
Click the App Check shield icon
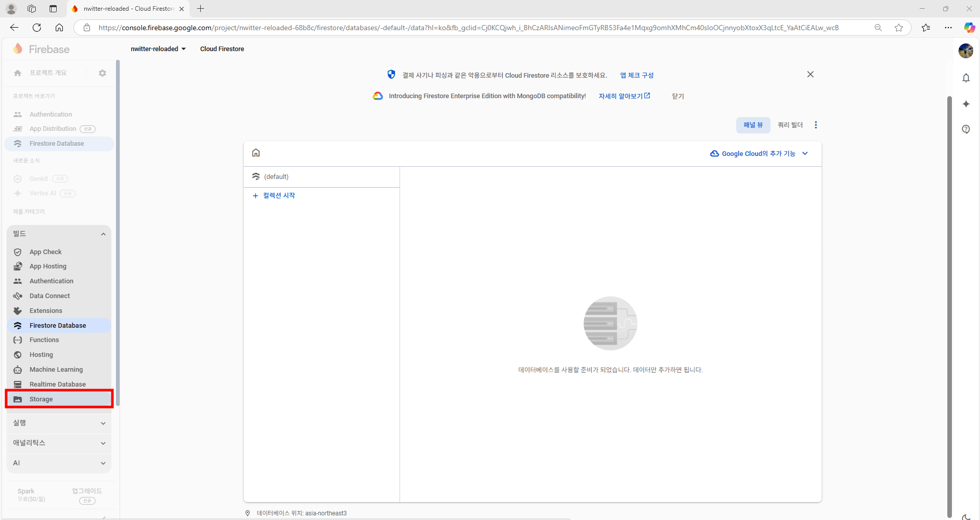point(18,252)
